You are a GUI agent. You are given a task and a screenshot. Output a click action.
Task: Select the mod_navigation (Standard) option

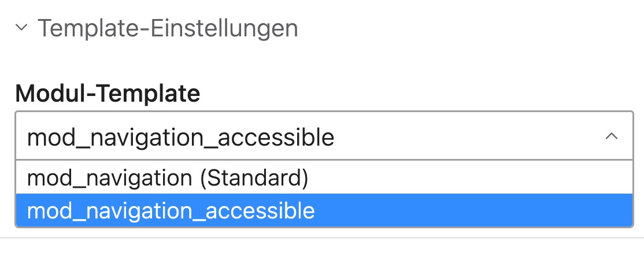click(168, 178)
